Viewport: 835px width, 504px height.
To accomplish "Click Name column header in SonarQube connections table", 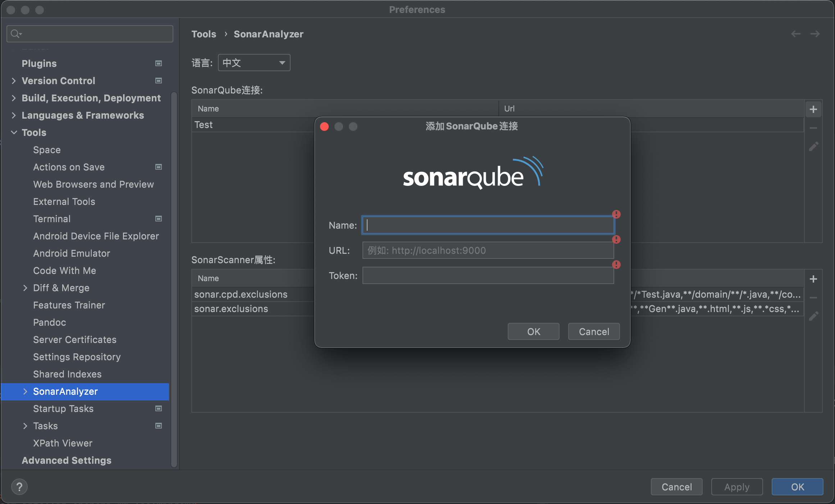I will coord(345,109).
